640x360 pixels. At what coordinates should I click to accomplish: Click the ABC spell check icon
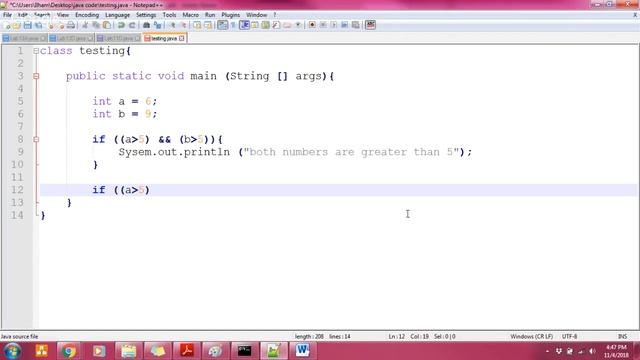(371, 25)
